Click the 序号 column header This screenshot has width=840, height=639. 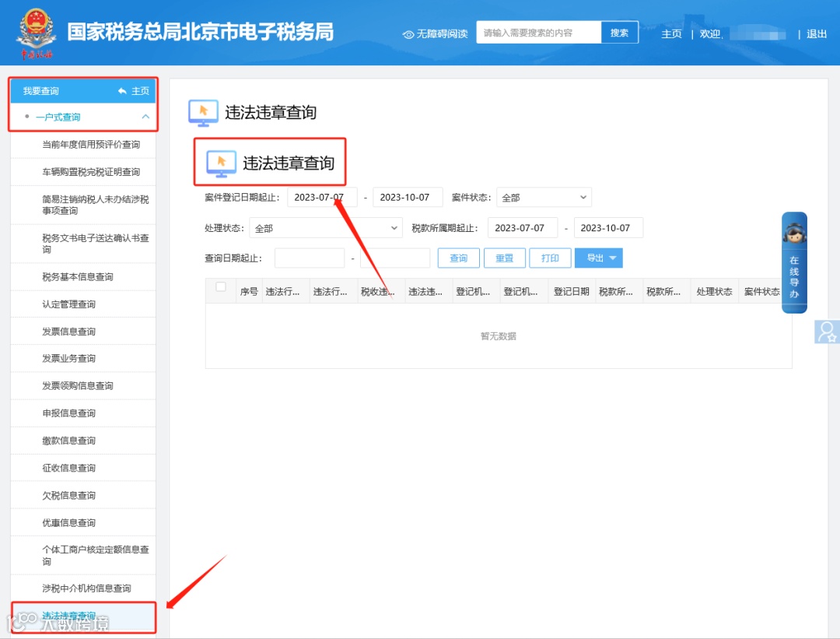(249, 292)
